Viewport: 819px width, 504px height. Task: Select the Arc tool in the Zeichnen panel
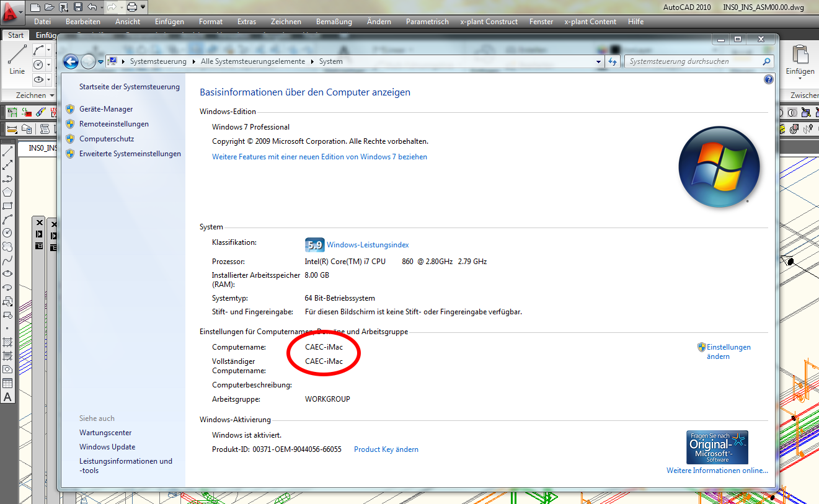click(39, 50)
